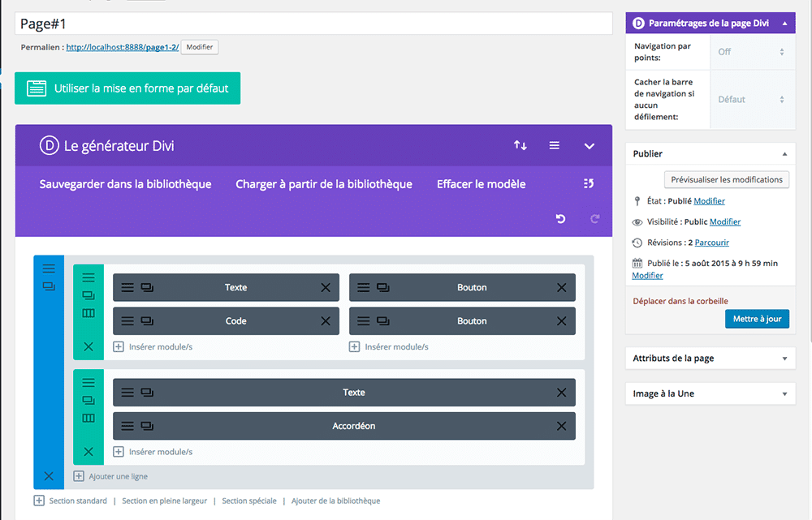812x520 pixels.
Task: Select Charger à partir de la bibliothèque
Action: [324, 184]
